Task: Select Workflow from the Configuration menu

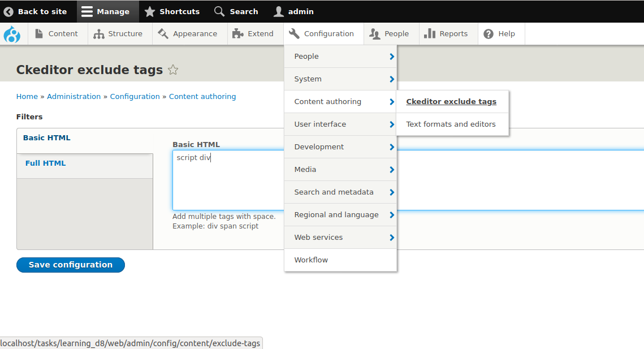Action: coord(311,260)
